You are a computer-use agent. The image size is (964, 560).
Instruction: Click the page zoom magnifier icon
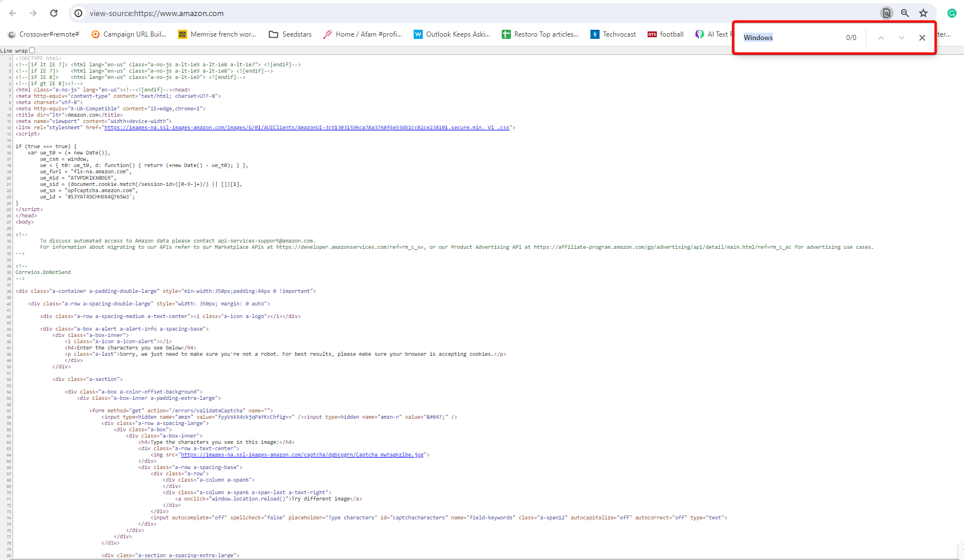[905, 13]
